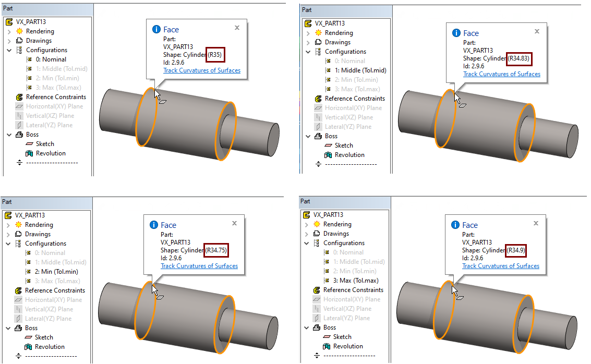591x364 pixels.
Task: Click the Boss feature icon in R34.75 view
Action: coord(18,328)
